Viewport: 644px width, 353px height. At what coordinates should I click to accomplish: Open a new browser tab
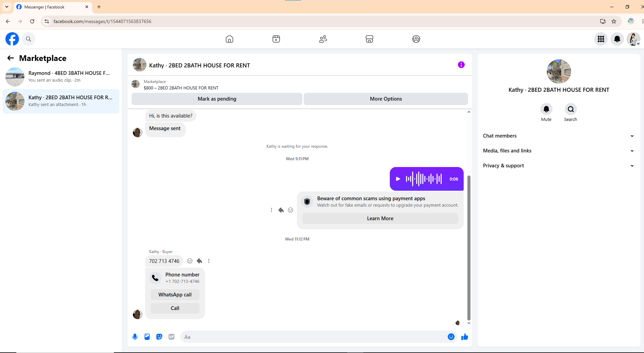pyautogui.click(x=99, y=7)
